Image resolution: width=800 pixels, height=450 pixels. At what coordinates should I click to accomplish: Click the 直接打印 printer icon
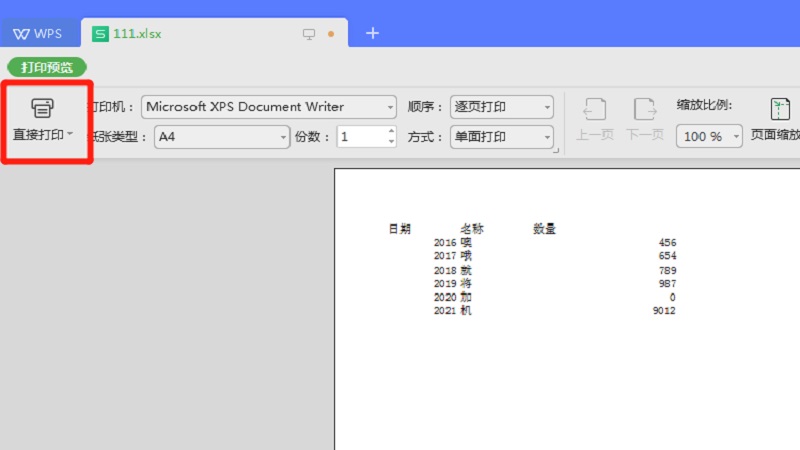pyautogui.click(x=42, y=108)
